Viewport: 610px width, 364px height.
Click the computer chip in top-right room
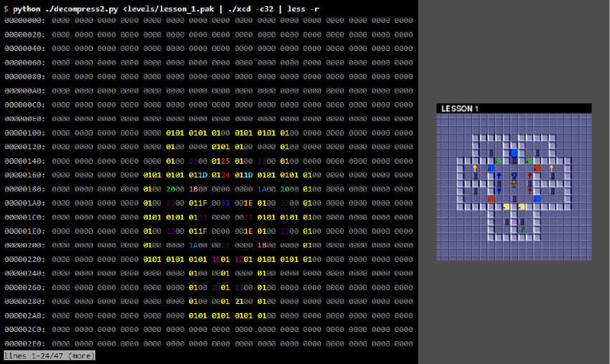coord(538,152)
